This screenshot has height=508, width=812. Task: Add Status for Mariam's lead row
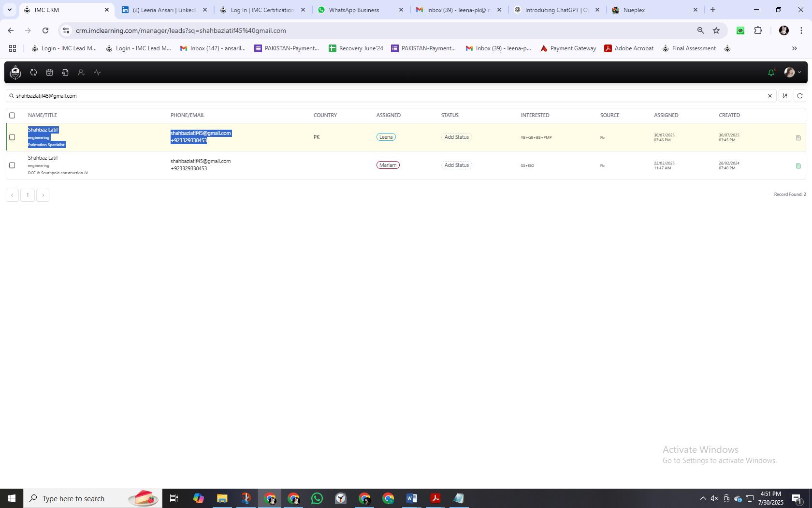[x=457, y=165]
